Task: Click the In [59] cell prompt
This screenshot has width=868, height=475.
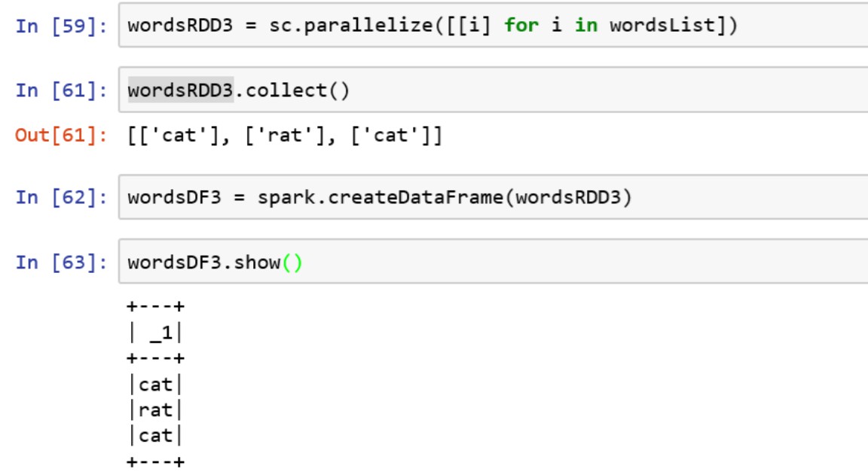Action: point(61,25)
